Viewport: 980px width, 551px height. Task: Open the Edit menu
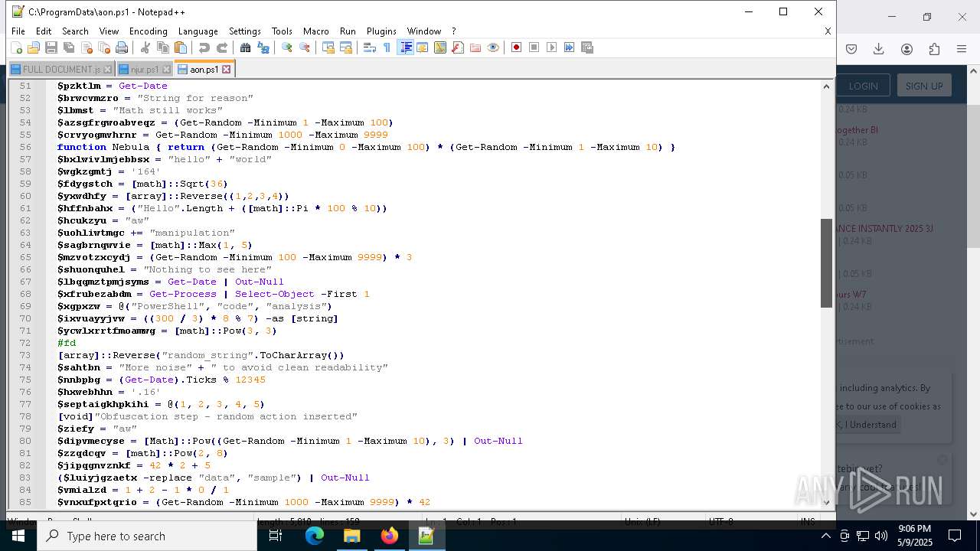point(44,31)
